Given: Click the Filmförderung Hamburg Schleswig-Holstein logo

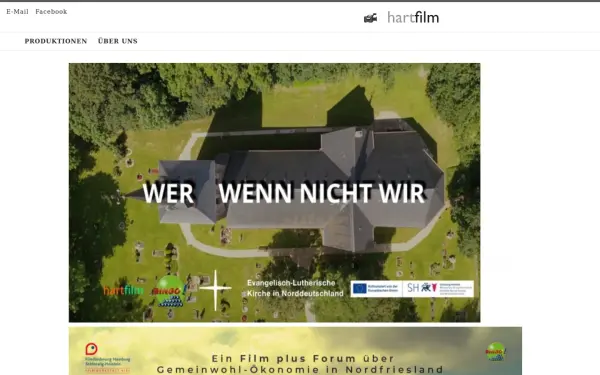Looking at the screenshot, I should (x=107, y=358).
